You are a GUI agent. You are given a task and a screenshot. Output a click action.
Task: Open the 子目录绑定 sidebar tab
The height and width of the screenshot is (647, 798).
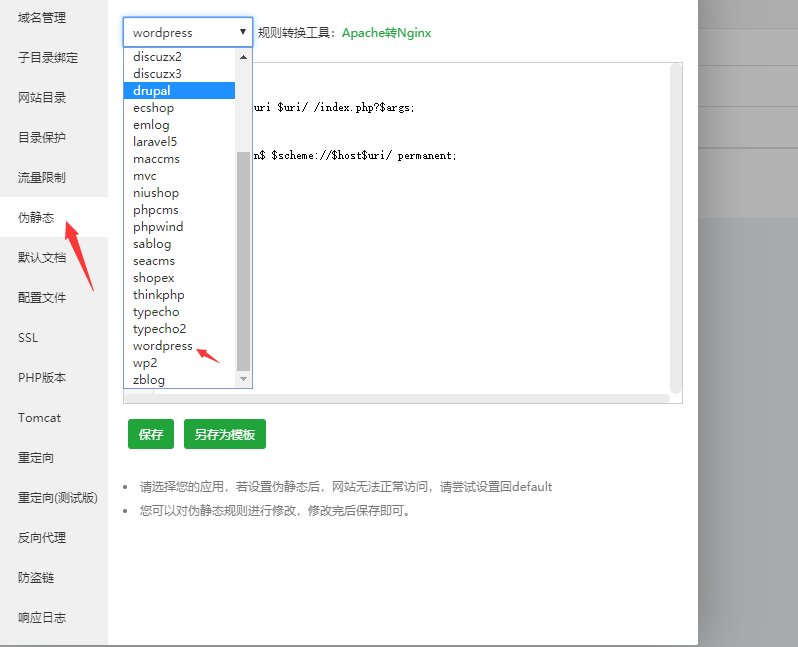click(x=53, y=58)
